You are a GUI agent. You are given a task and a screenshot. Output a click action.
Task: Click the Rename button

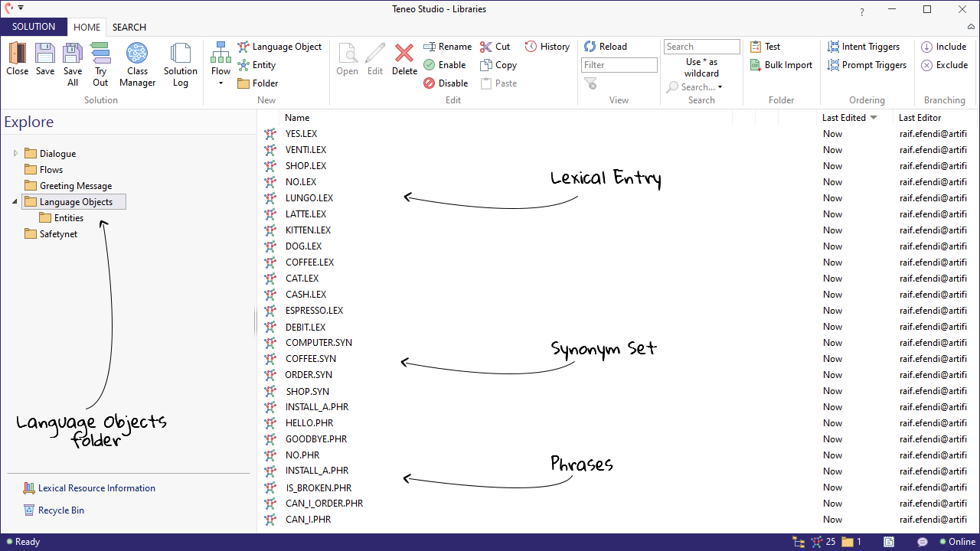click(447, 47)
